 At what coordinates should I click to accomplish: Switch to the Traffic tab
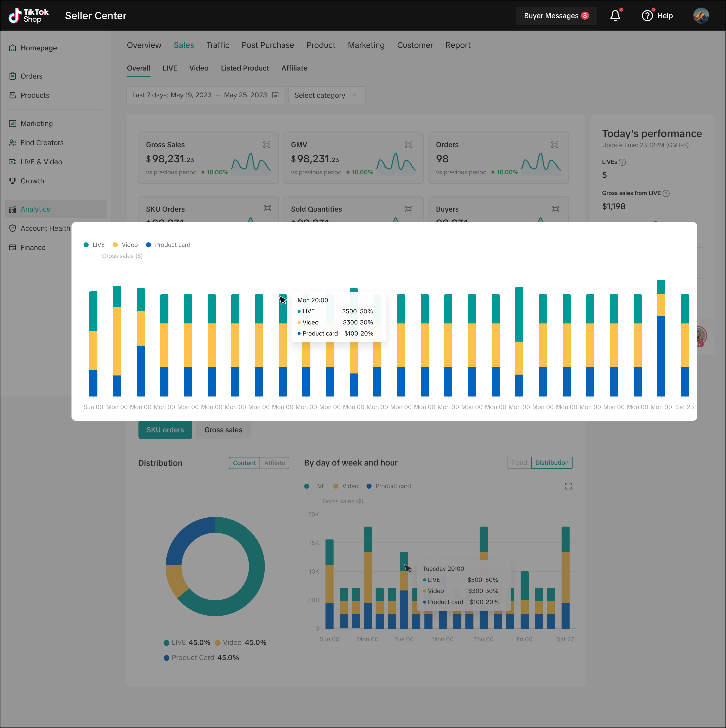218,45
